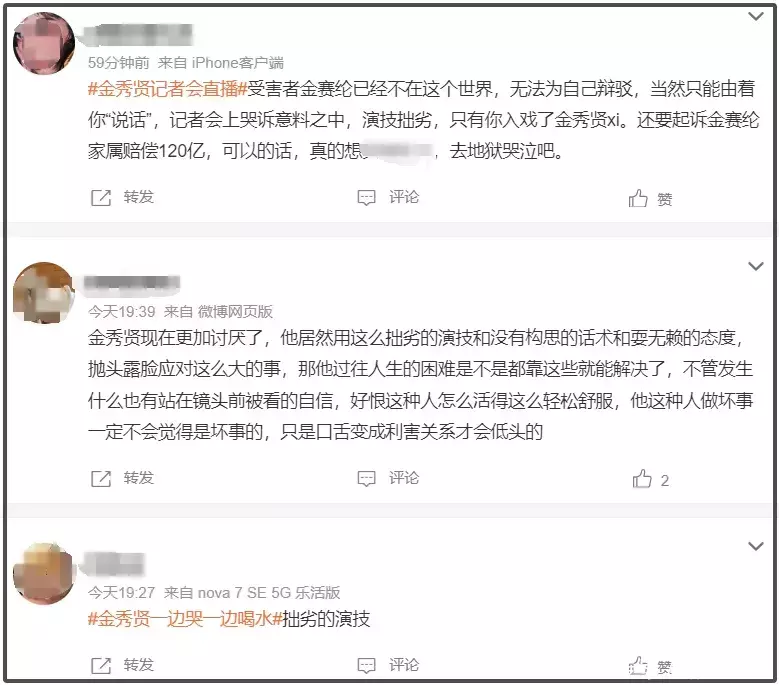
Task: Click 今天19:39 timestamp link
Action: tap(121, 312)
